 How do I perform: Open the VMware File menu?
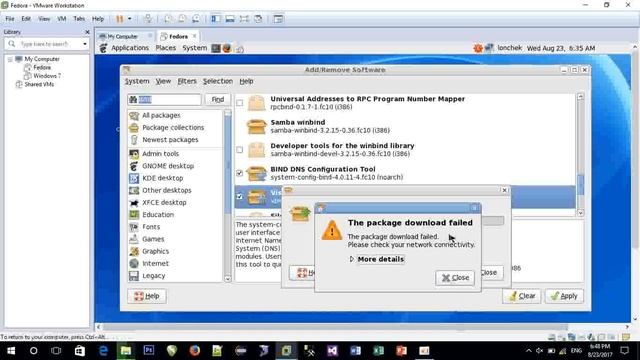coord(10,19)
